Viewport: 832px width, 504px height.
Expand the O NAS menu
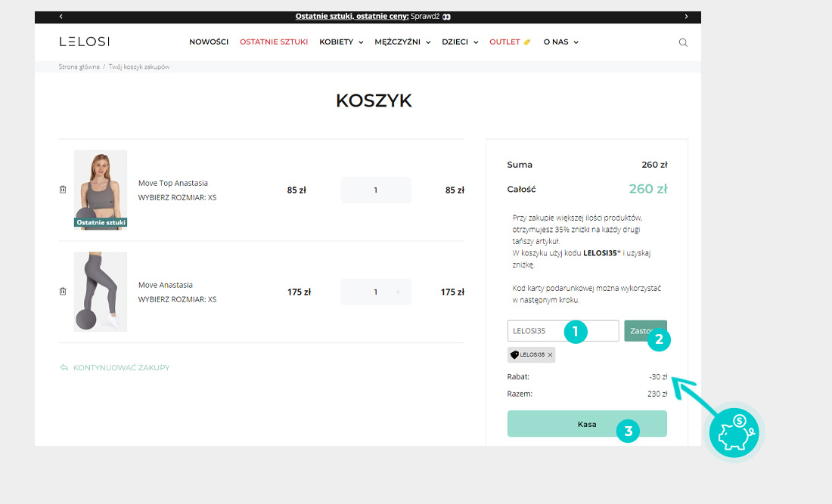[561, 42]
